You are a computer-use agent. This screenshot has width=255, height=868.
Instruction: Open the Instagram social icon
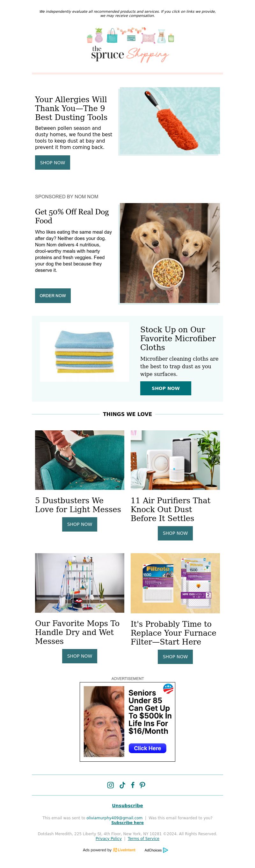(110, 785)
